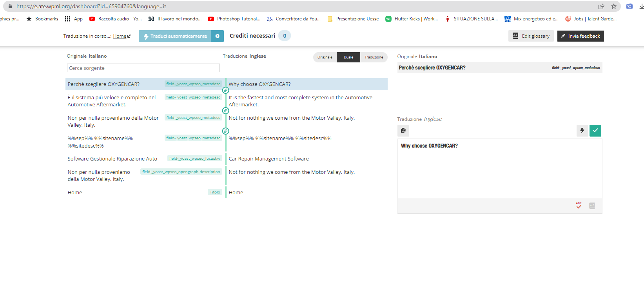Open the Bookmarks folder in bookmarks bar
Screen dimensions: 644x301
click(42, 19)
